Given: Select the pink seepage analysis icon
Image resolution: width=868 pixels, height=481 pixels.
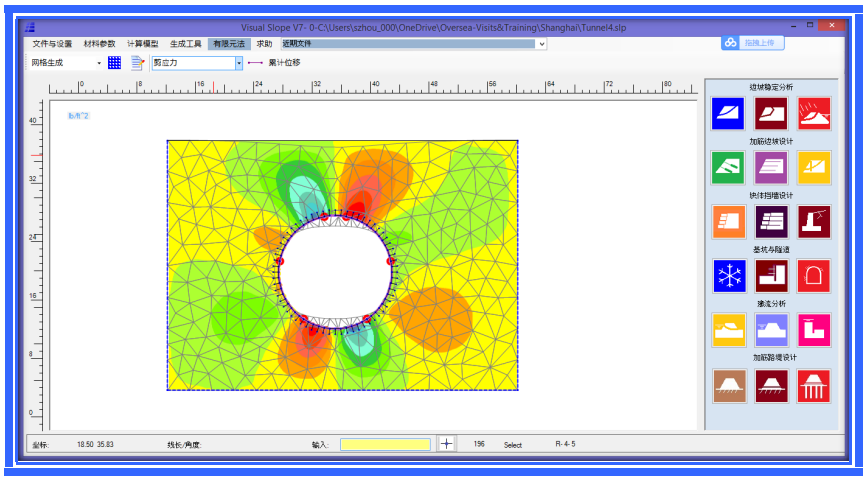Looking at the screenshot, I should (x=813, y=329).
